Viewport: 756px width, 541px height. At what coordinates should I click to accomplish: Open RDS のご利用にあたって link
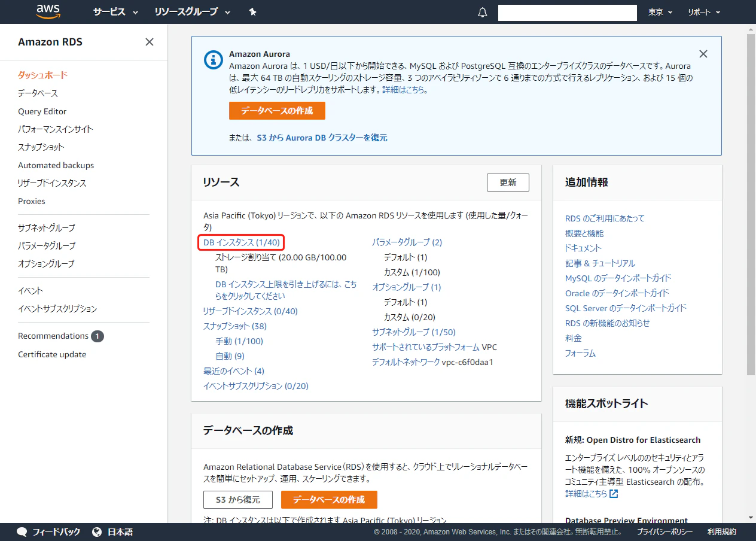coord(605,218)
